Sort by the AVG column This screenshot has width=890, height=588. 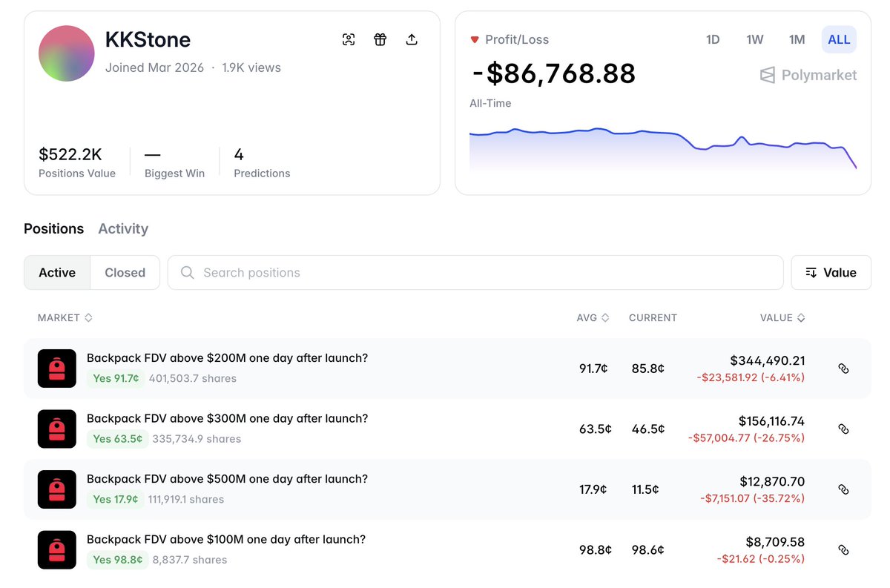coord(593,317)
